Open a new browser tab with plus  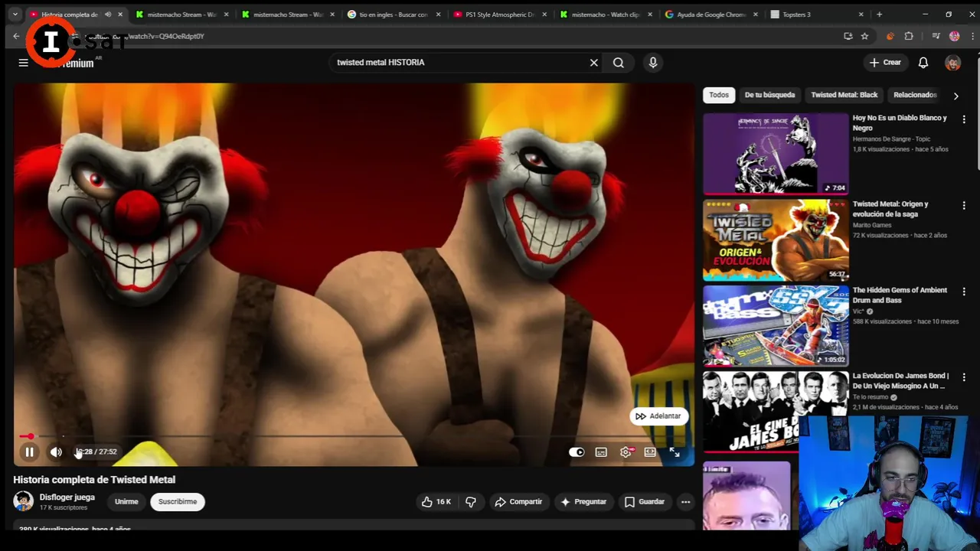(879, 15)
